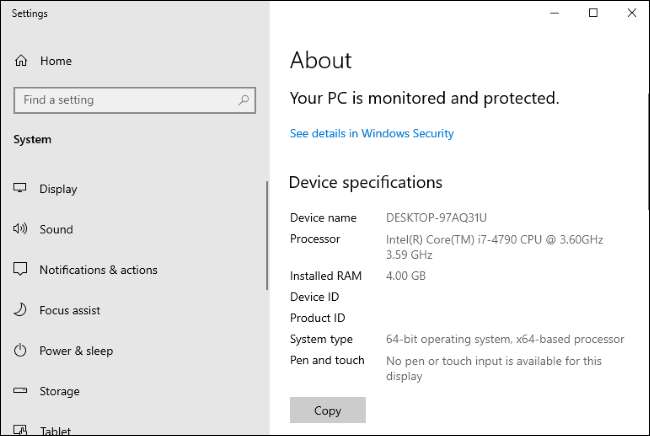The width and height of the screenshot is (650, 436).
Task: Click the Power & sleep icon
Action: point(20,351)
